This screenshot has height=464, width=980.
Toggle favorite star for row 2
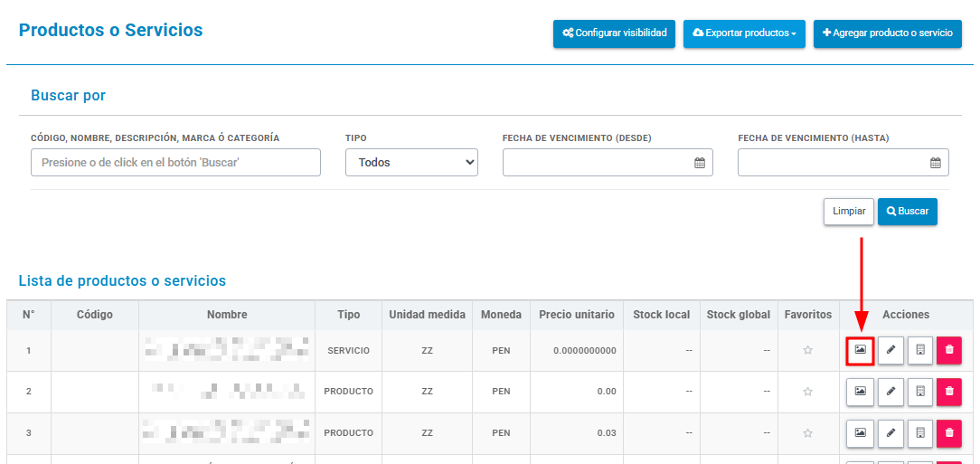pos(807,392)
